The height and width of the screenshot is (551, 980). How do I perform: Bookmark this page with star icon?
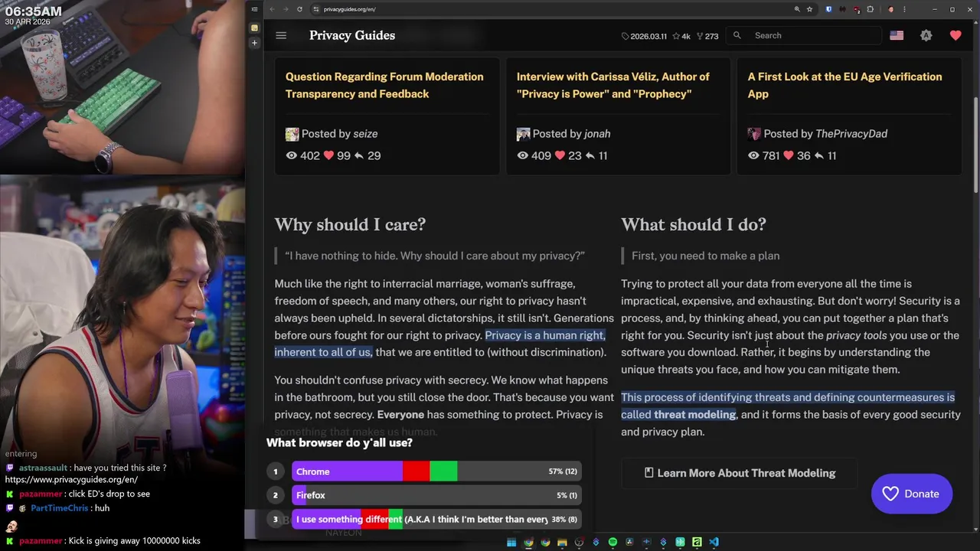click(x=809, y=9)
